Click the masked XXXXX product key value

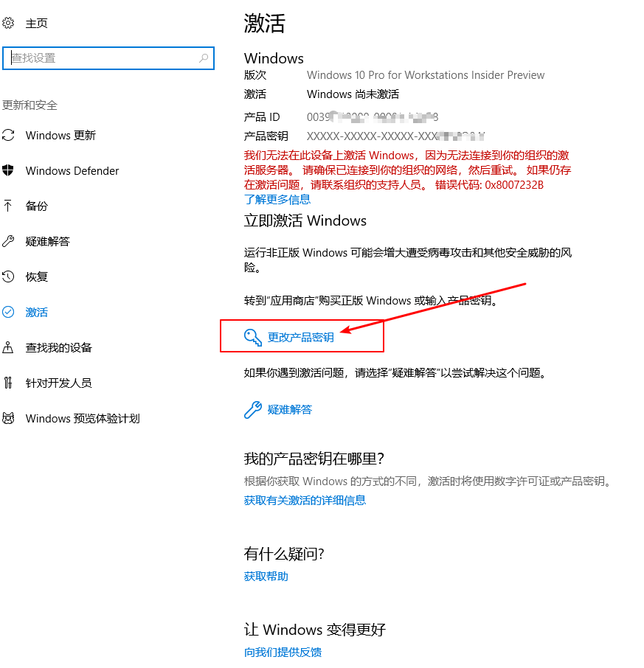pyautogui.click(x=395, y=136)
